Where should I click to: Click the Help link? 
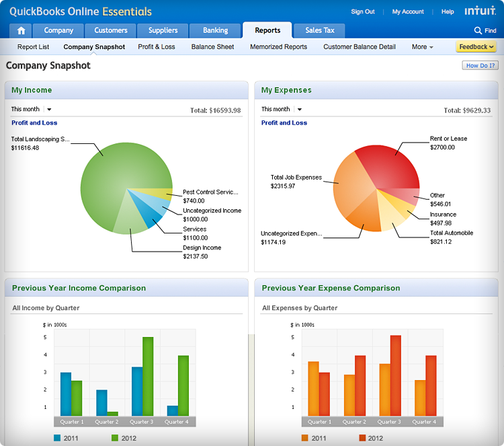[448, 11]
